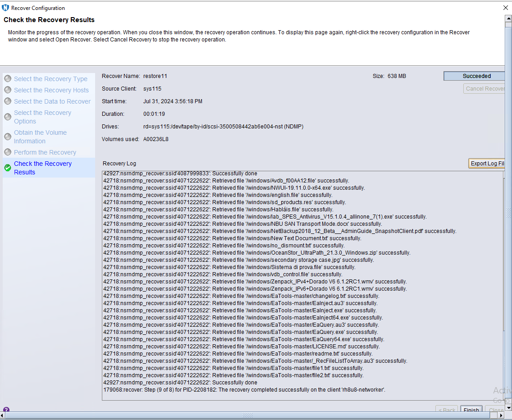
Task: Select the log line for OceanStor_UltraPath Windows.zip
Action: [256, 252]
